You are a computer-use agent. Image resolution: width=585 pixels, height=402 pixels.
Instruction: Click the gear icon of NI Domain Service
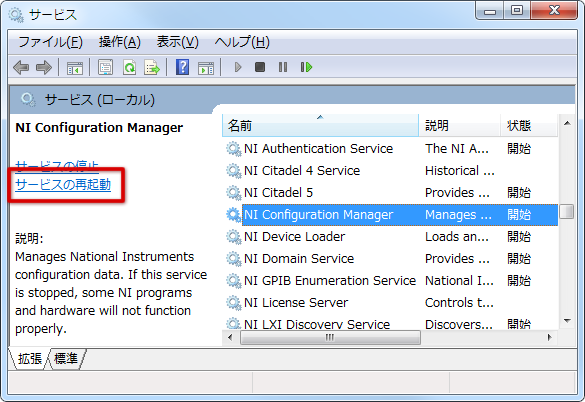click(234, 259)
